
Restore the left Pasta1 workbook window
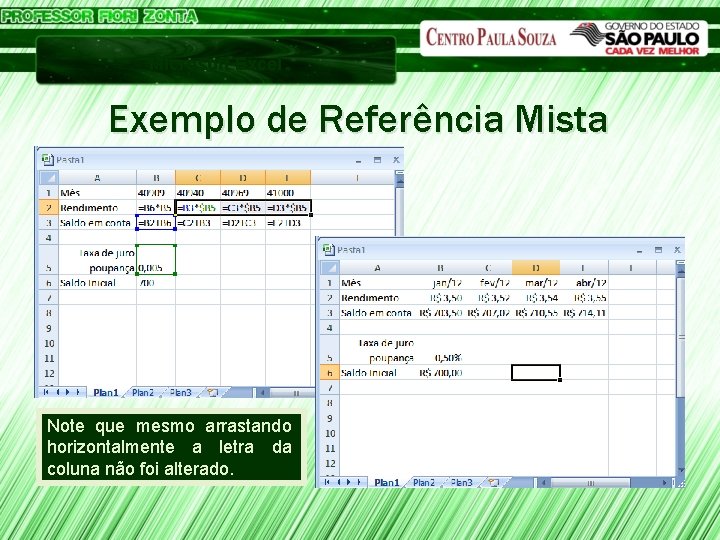click(x=377, y=160)
